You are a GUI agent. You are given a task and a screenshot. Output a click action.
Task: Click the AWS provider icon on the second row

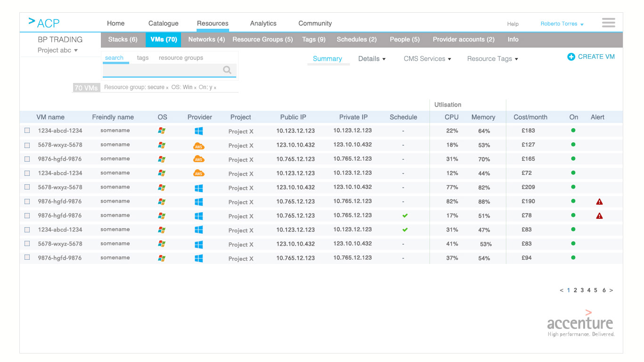[198, 145]
